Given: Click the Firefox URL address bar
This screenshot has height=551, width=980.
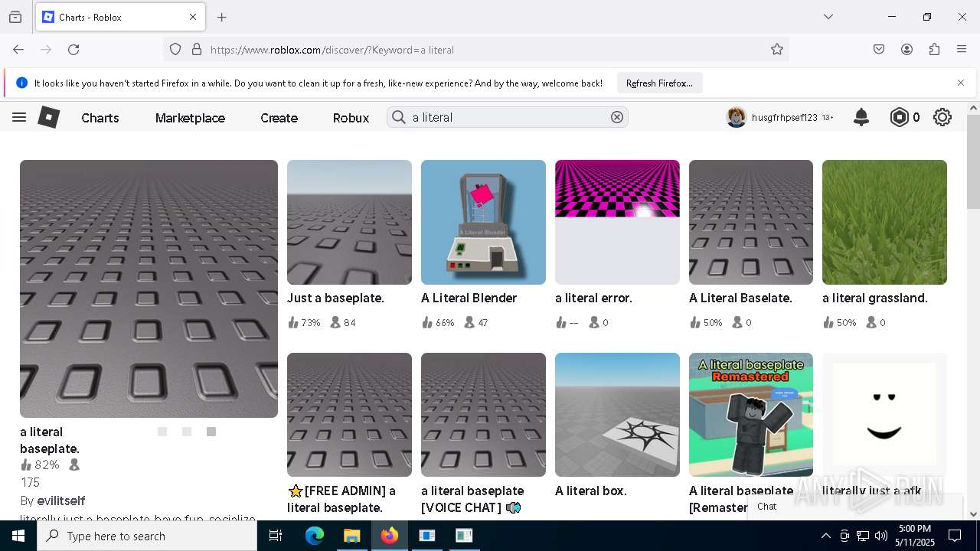Looking at the screenshot, I should click(475, 49).
